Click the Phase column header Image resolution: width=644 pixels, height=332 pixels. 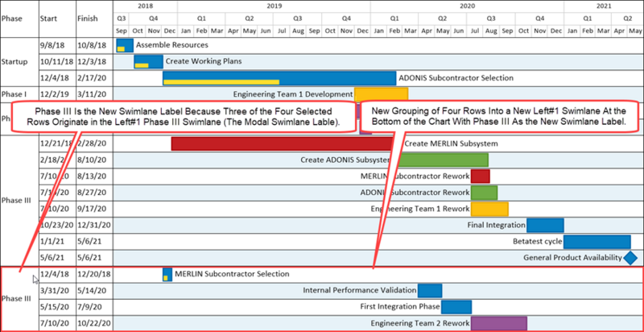click(11, 19)
